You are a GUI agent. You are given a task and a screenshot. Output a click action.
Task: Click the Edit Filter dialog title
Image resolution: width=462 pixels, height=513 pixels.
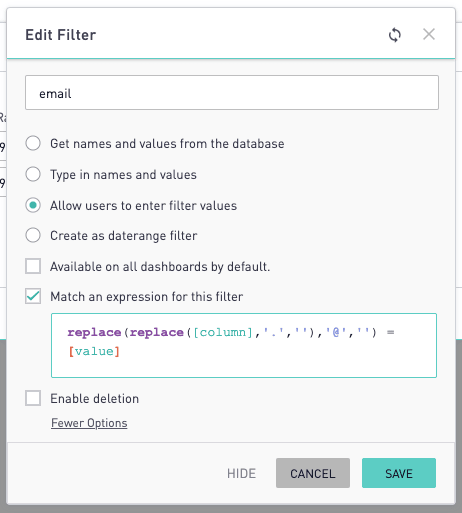pos(61,35)
